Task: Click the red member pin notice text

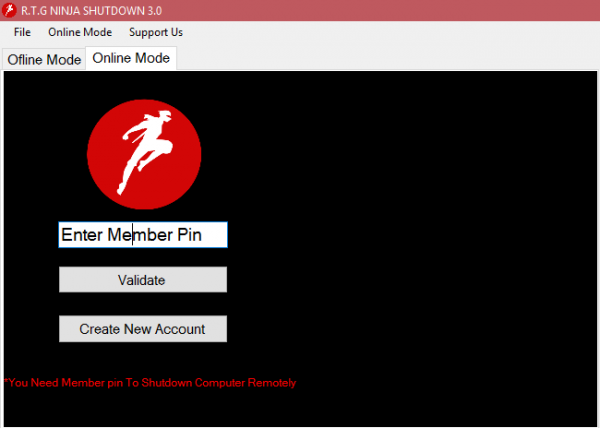Action: click(150, 382)
